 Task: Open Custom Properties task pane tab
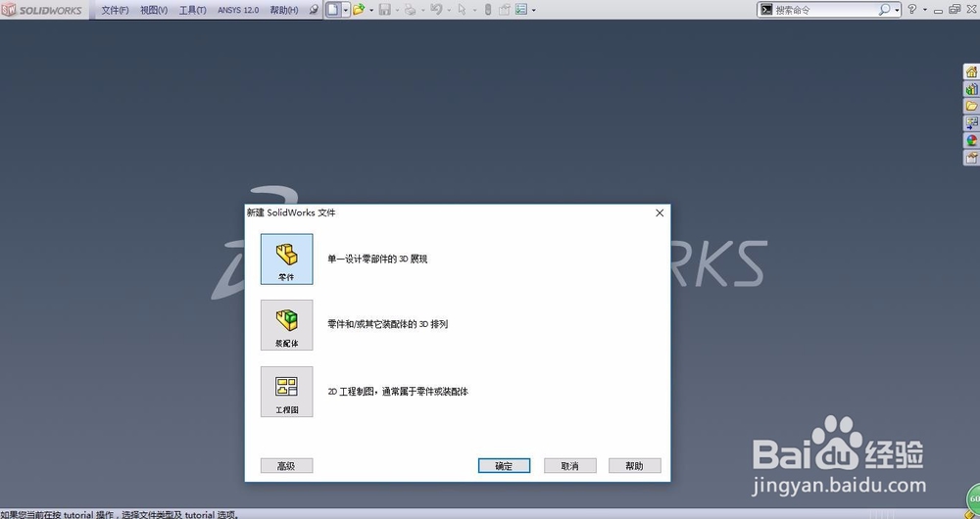(971, 158)
